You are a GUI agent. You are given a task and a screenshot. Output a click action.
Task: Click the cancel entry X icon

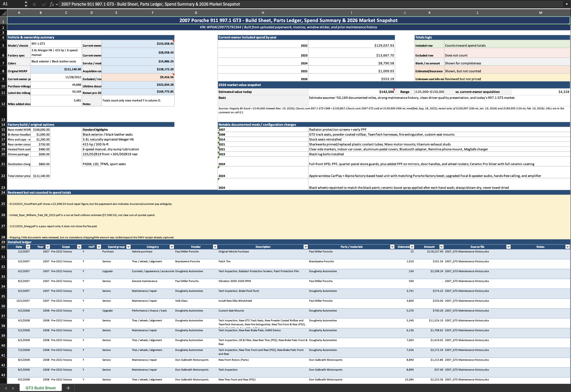34,4
